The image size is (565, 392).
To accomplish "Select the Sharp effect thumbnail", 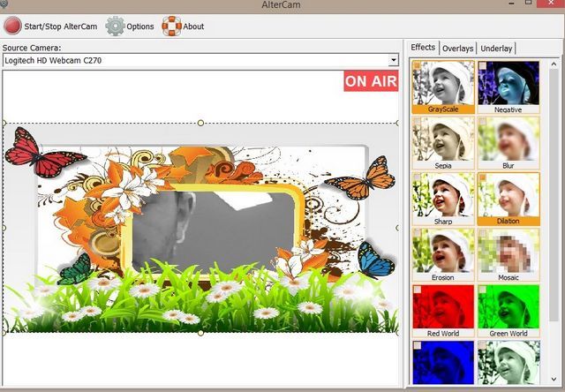I will point(443,199).
